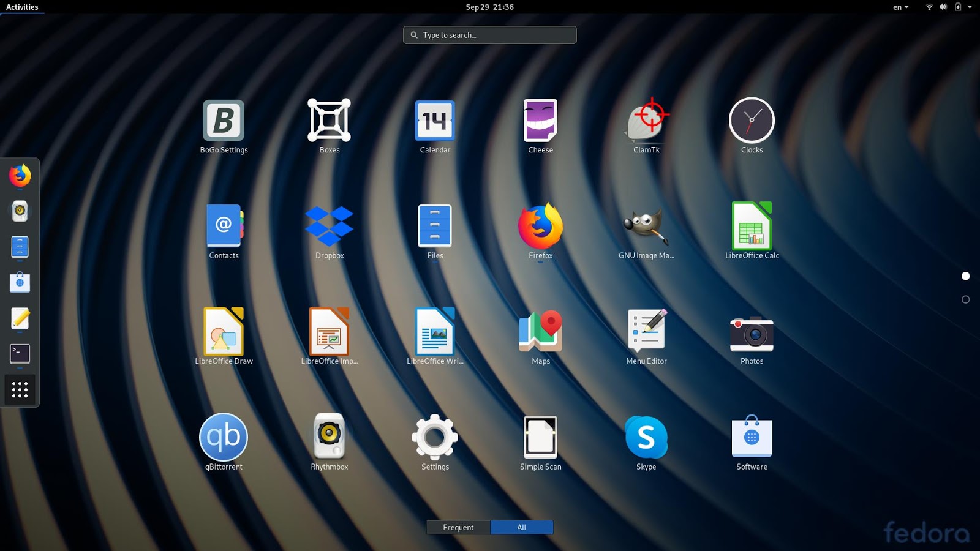Open the GNOME Boxes app

pyautogui.click(x=329, y=120)
